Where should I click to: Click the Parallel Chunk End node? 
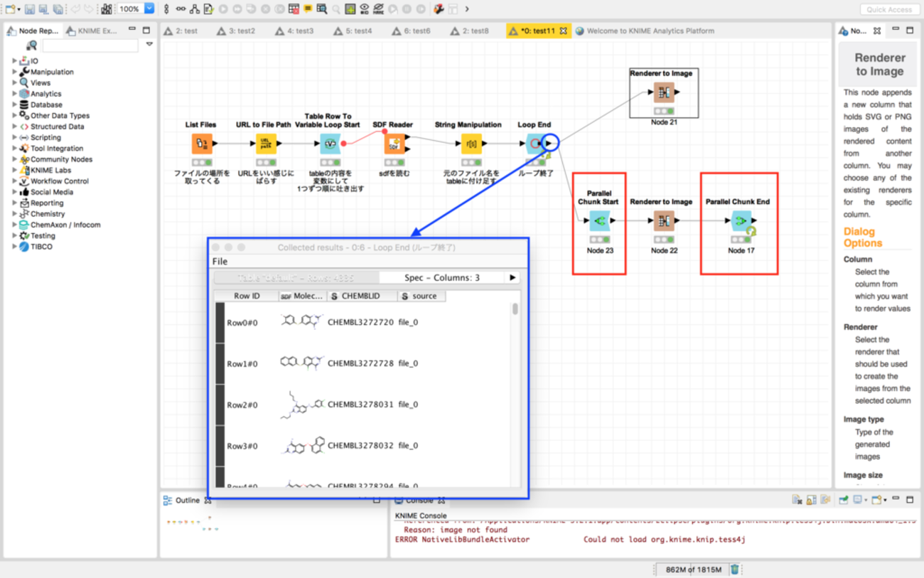point(741,221)
